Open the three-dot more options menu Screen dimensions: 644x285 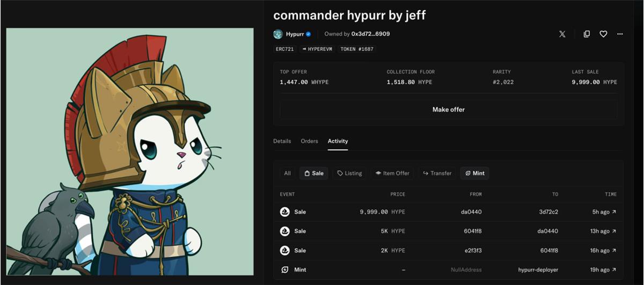(620, 34)
